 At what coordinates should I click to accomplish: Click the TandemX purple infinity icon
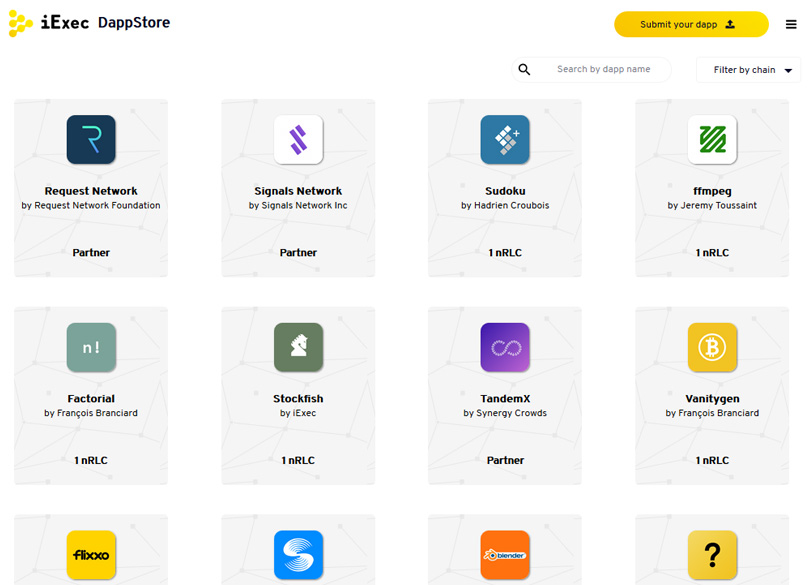click(505, 348)
